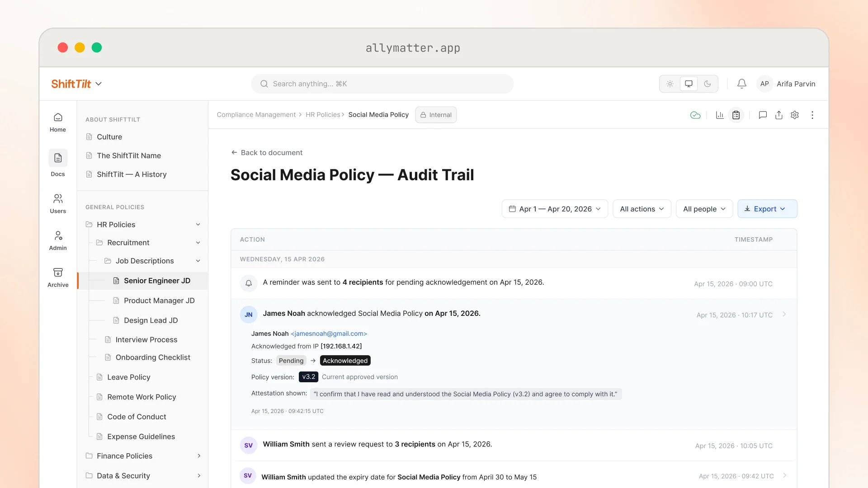Open Remote Work Policy document
This screenshot has width=868, height=488.
(142, 397)
